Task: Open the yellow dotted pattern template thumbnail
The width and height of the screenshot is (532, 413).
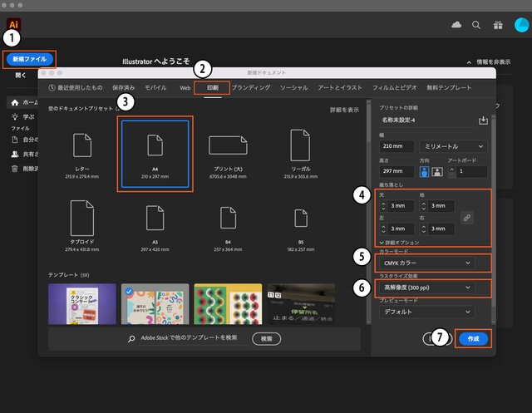Action: click(228, 304)
